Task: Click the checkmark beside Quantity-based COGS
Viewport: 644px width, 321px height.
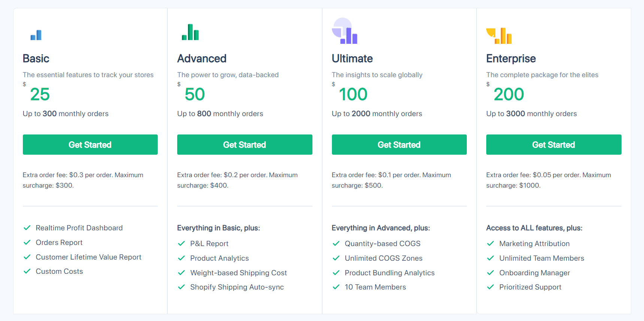Action: click(336, 243)
